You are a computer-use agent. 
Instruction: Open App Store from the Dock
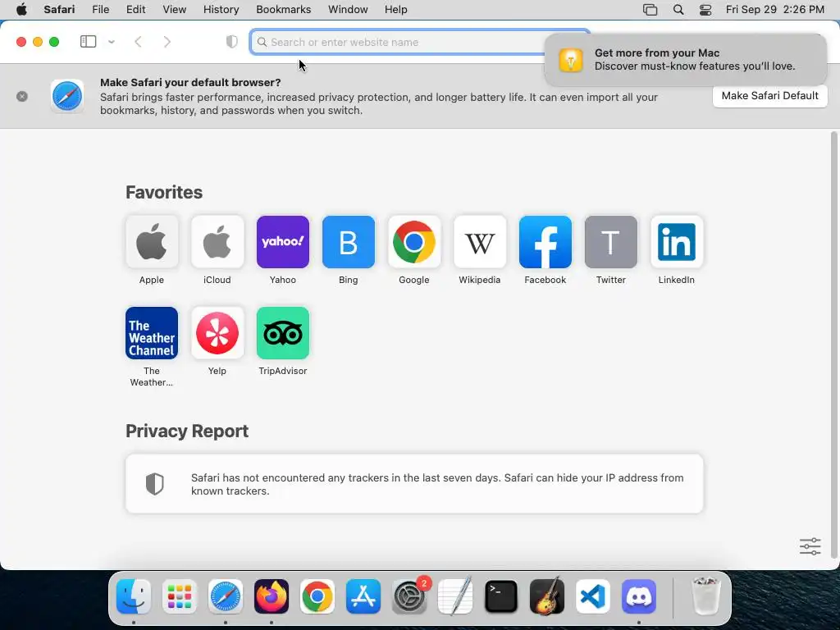point(363,596)
